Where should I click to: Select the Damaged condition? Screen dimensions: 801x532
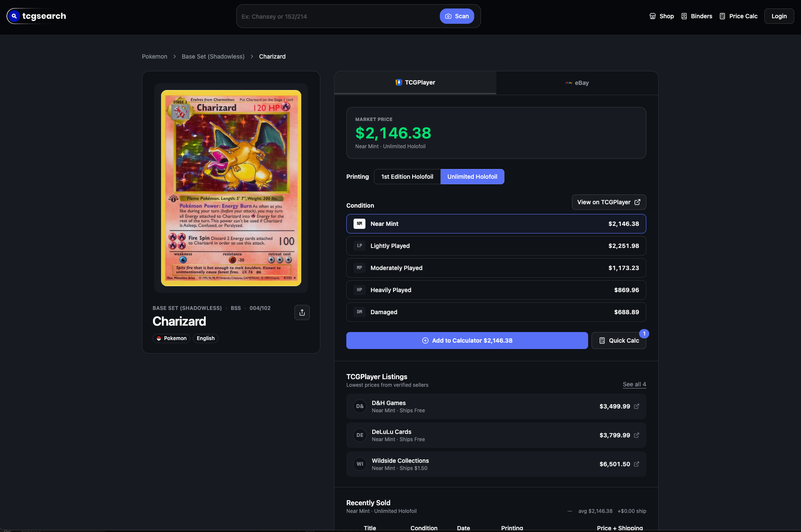(496, 312)
